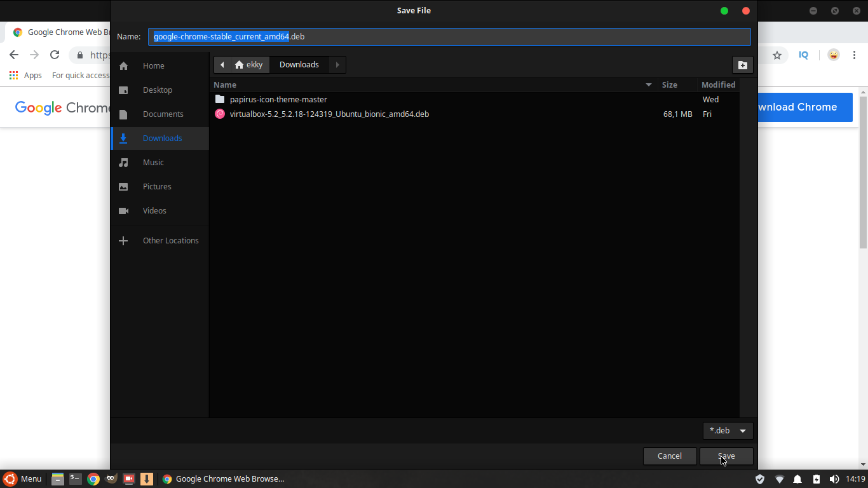This screenshot has height=488, width=868.
Task: Sort files by the Size column
Action: (x=677, y=85)
